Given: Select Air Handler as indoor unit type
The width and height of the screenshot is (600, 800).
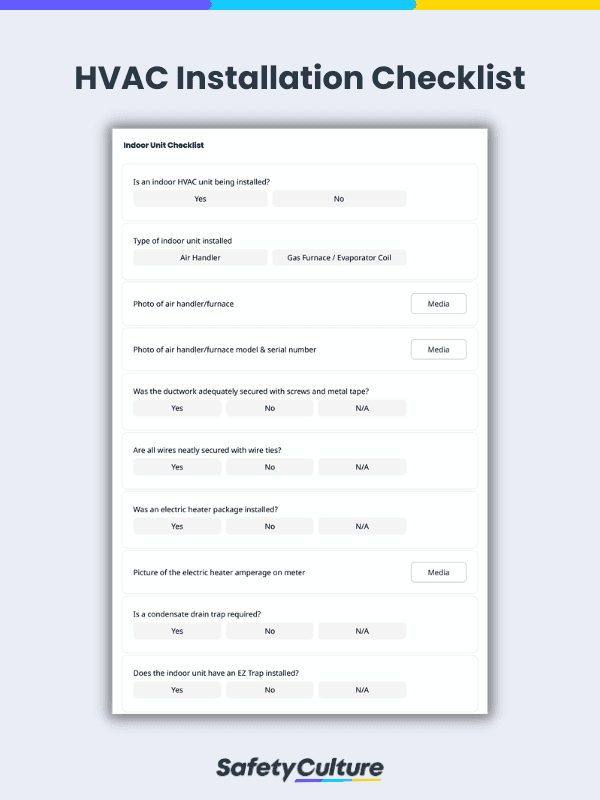Looking at the screenshot, I should click(x=200, y=257).
